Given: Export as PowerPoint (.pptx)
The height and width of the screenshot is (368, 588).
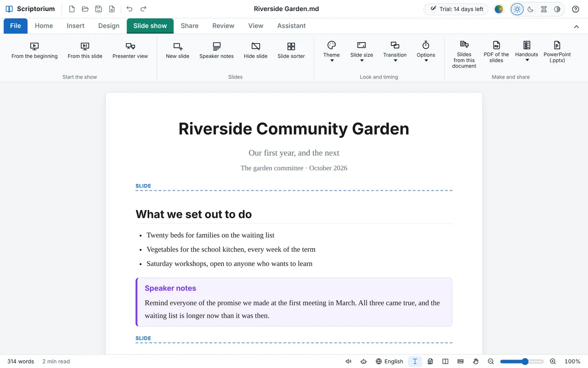Looking at the screenshot, I should [x=557, y=52].
